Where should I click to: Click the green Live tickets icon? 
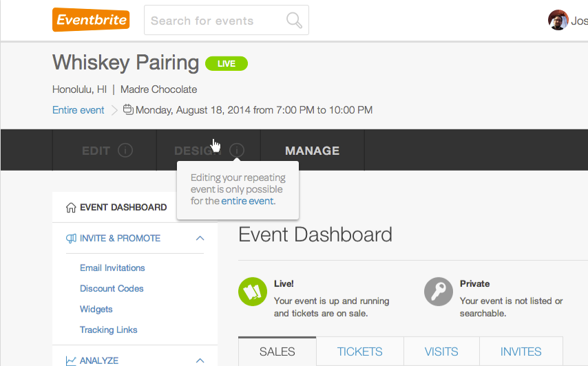click(x=253, y=292)
